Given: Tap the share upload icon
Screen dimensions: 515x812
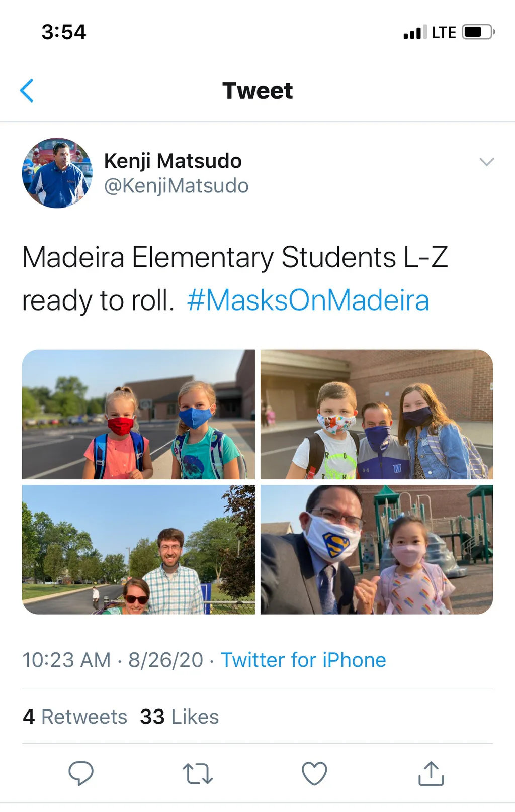Looking at the screenshot, I should [432, 773].
